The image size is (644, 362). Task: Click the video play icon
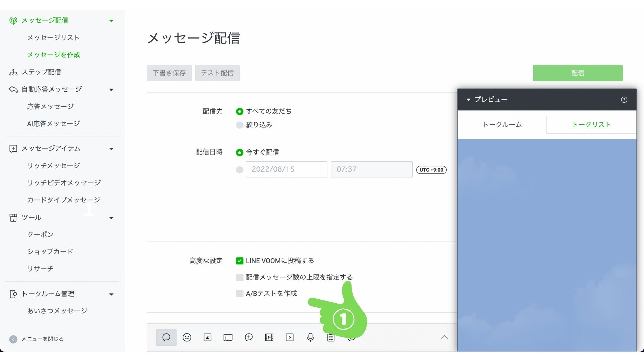(290, 337)
